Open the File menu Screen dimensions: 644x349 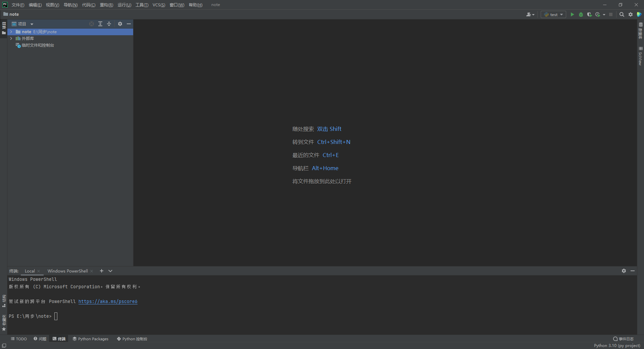point(18,5)
